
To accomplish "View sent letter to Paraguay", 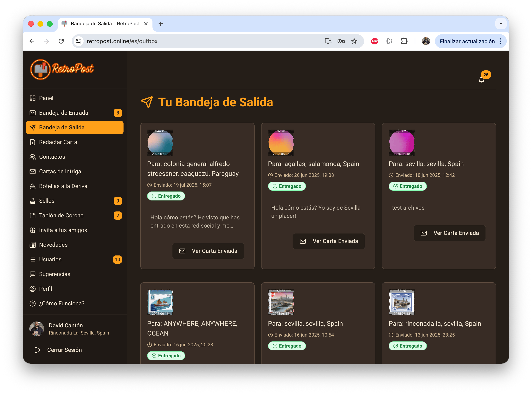I will [208, 251].
